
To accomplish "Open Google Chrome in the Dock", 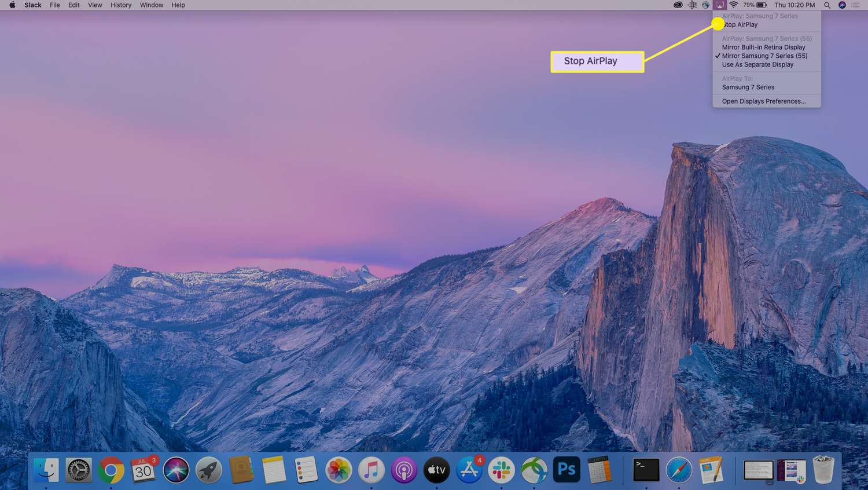I will tap(111, 470).
